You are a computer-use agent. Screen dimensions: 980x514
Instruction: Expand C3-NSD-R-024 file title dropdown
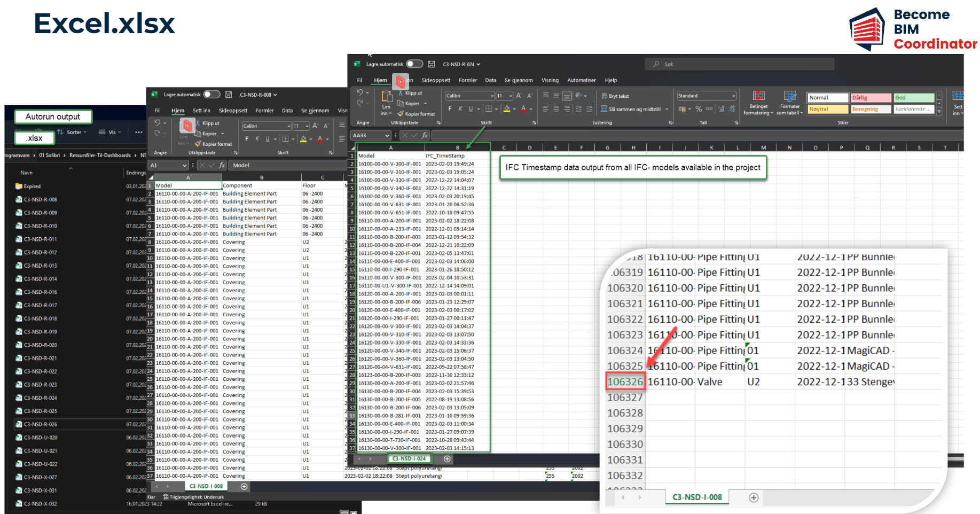[479, 65]
